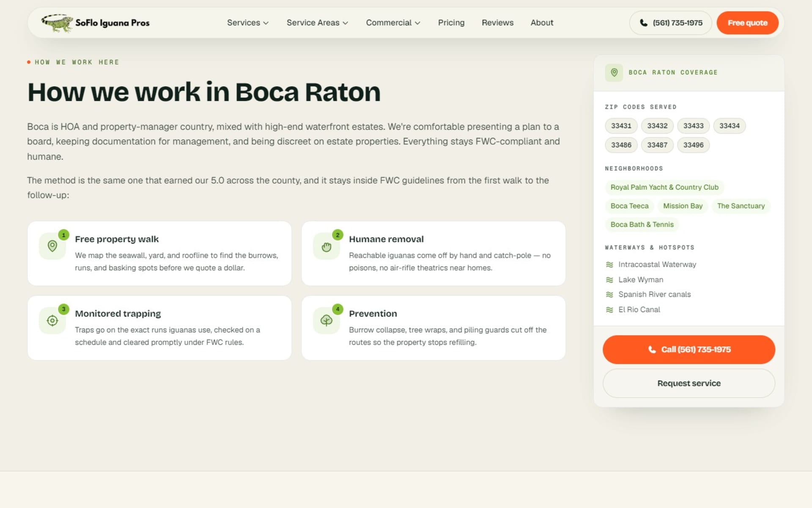Click the SoFlo Iguana Pros iguana logo
The width and height of the screenshot is (812, 508).
click(96, 23)
